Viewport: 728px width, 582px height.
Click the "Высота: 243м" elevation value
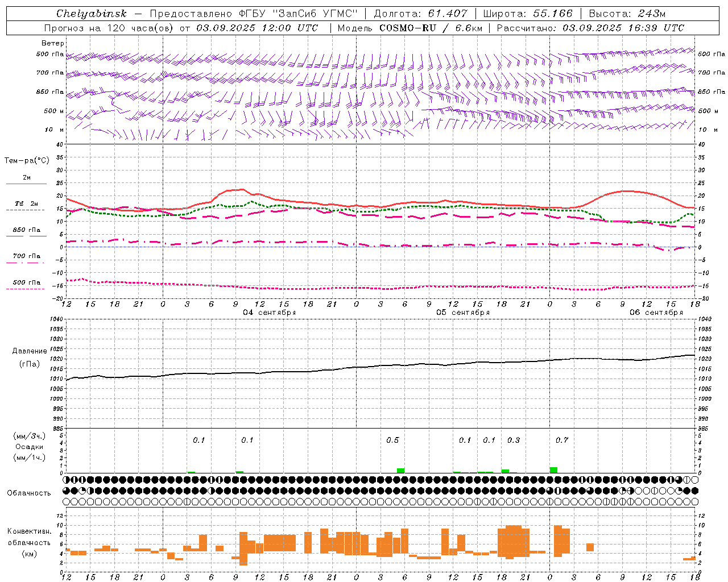point(627,14)
